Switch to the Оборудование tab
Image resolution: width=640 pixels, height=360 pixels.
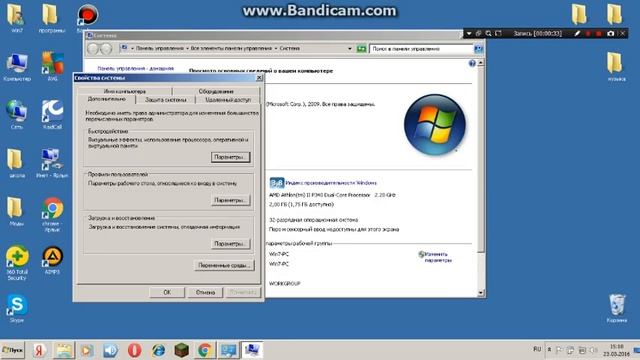coord(216,91)
